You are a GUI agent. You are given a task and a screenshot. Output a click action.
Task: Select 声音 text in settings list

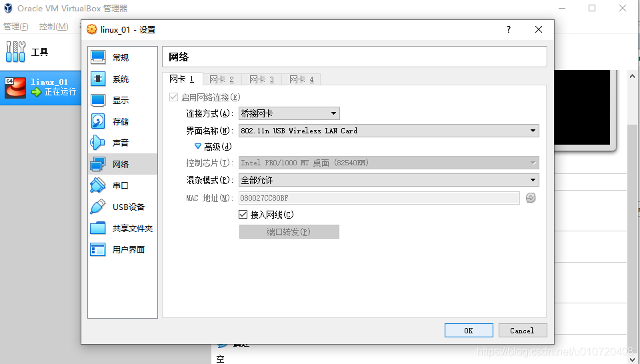pyautogui.click(x=121, y=143)
